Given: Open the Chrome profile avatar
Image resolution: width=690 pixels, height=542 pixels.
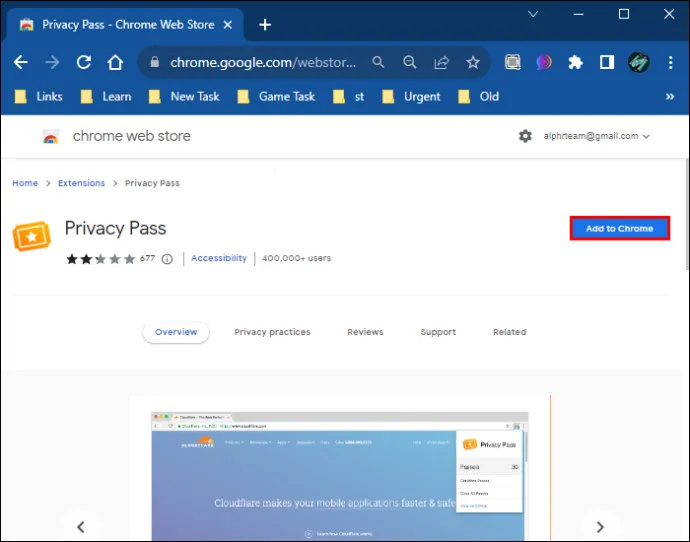Looking at the screenshot, I should 639,62.
